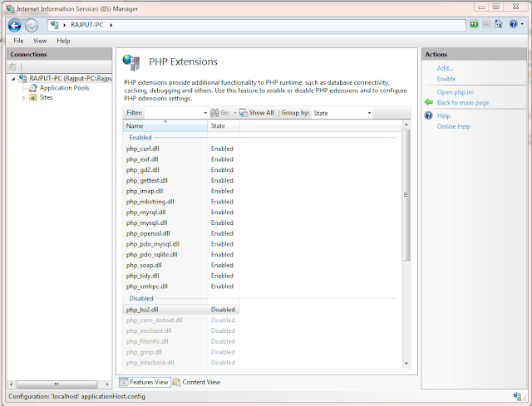Viewport: 532px width, 406px height.
Task: Open the File menu
Action: (x=18, y=41)
